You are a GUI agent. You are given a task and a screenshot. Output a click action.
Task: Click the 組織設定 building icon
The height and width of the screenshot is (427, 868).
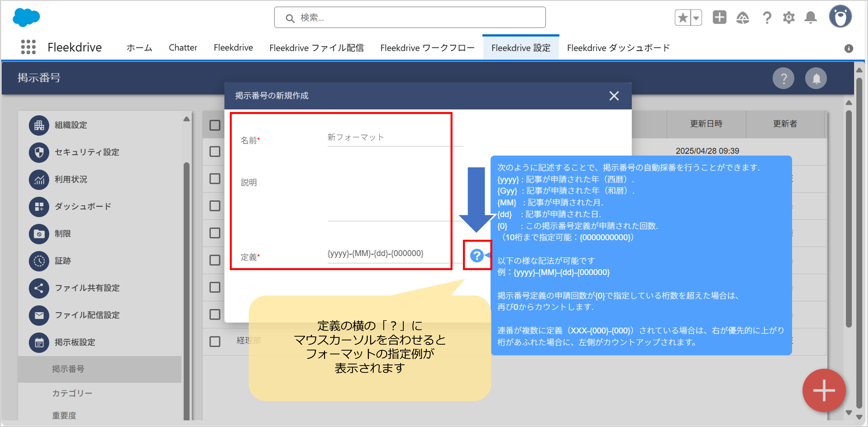click(39, 125)
